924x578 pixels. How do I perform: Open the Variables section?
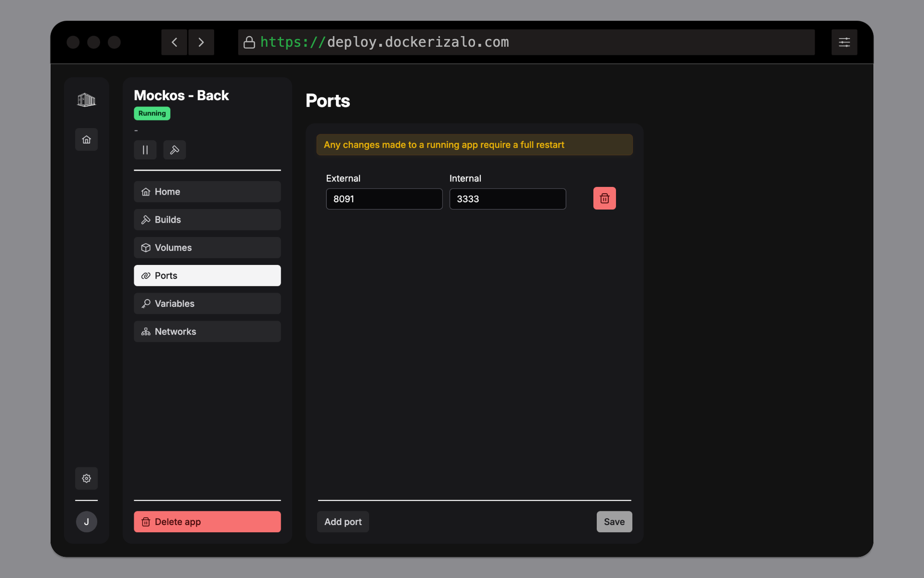[x=207, y=303]
